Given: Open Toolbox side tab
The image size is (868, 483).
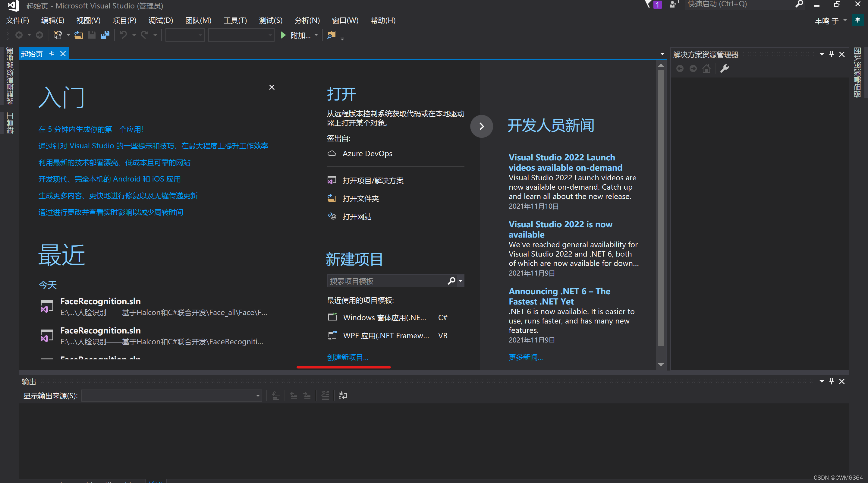Looking at the screenshot, I should (x=9, y=123).
